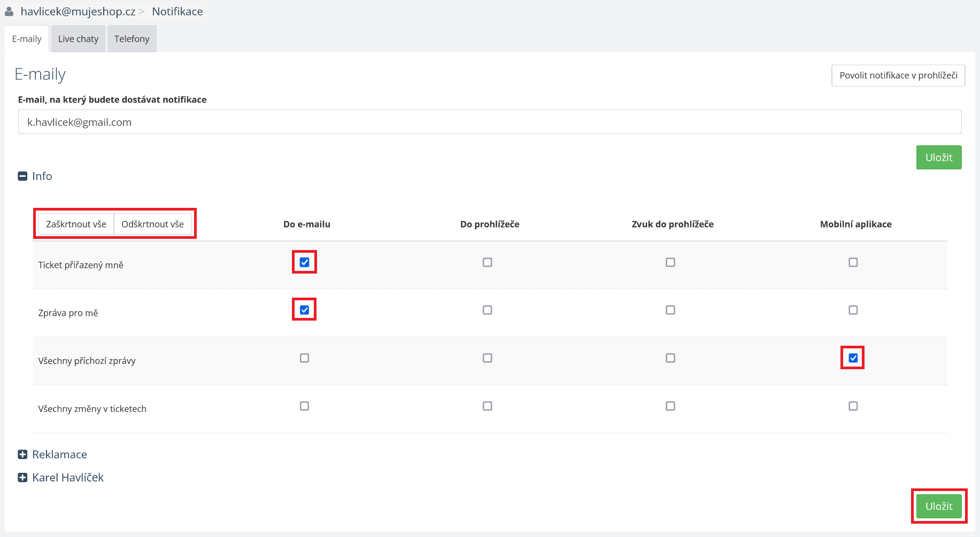Uncheck Do e-mailu for Ticket přiřazený mně

point(305,262)
